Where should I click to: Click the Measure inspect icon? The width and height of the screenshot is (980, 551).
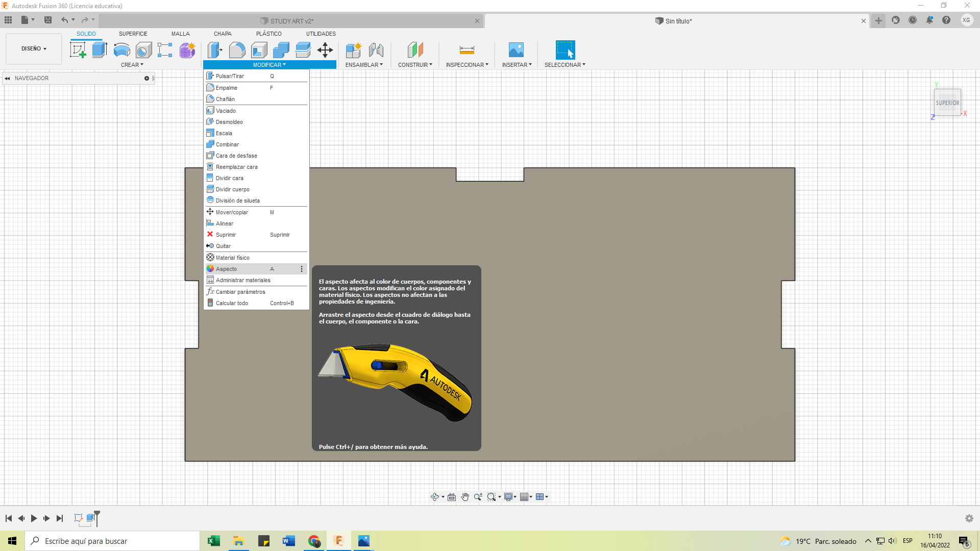(x=467, y=50)
